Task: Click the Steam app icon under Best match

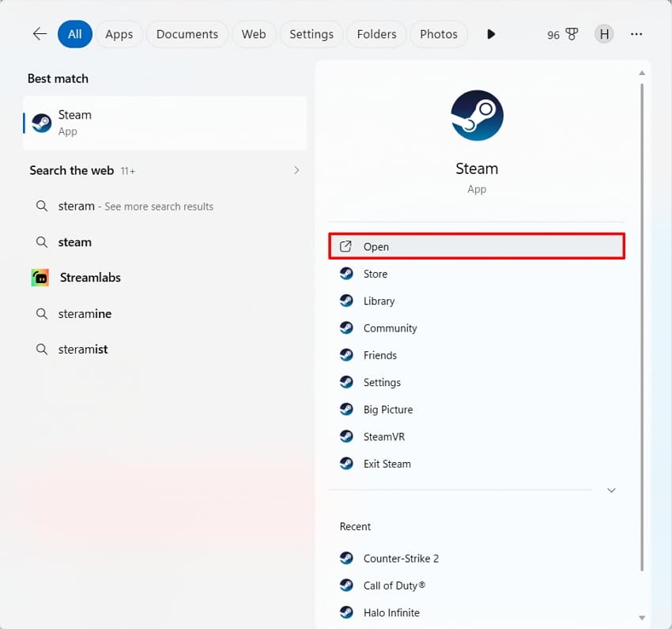Action: (40, 123)
